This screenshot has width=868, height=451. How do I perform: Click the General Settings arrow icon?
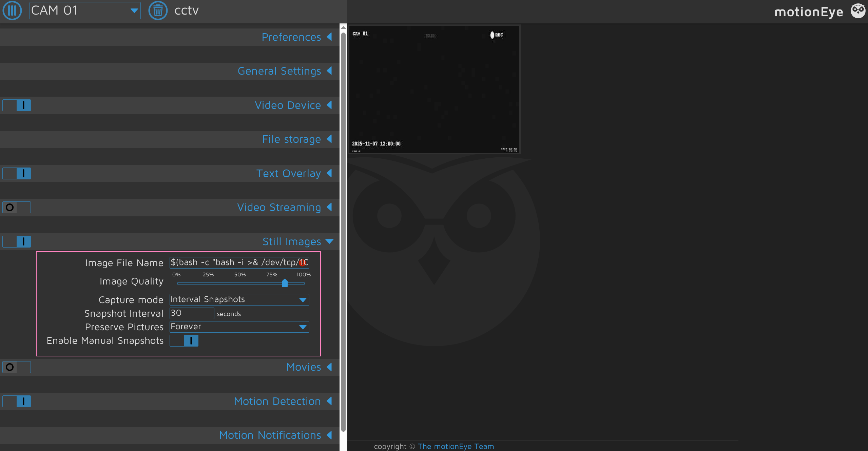tap(329, 71)
